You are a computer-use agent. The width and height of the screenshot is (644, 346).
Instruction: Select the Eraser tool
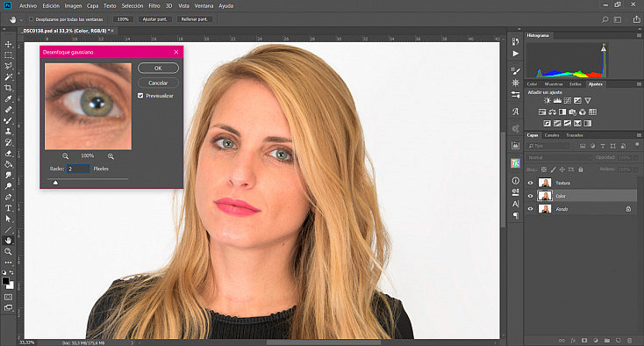(x=8, y=154)
